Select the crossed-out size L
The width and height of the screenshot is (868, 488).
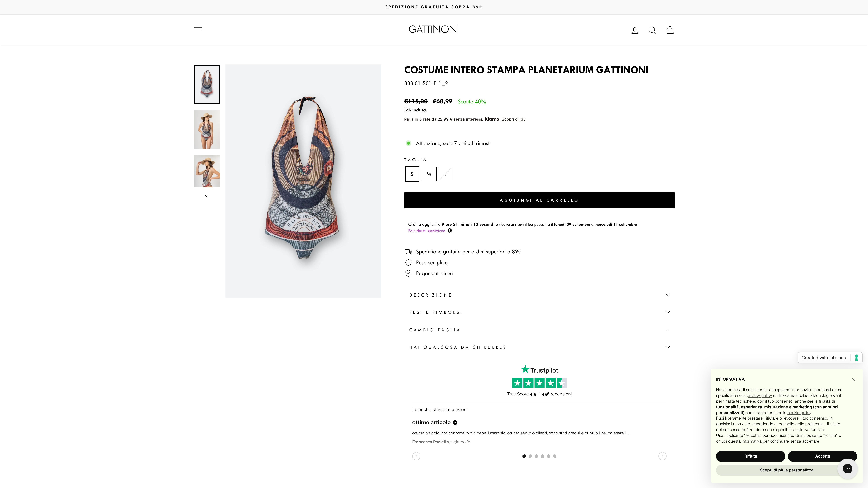(445, 174)
